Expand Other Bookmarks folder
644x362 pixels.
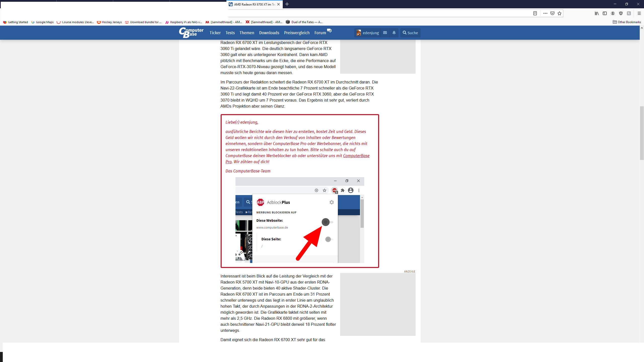627,22
